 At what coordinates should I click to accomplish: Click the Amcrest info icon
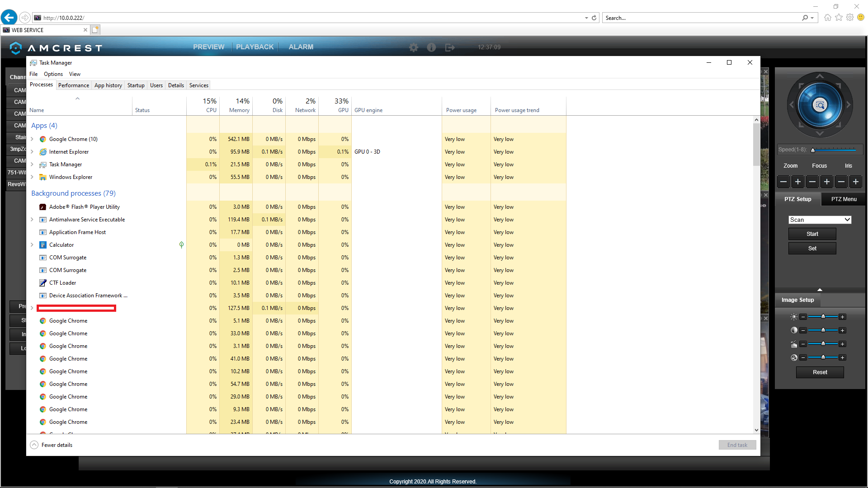tap(431, 47)
